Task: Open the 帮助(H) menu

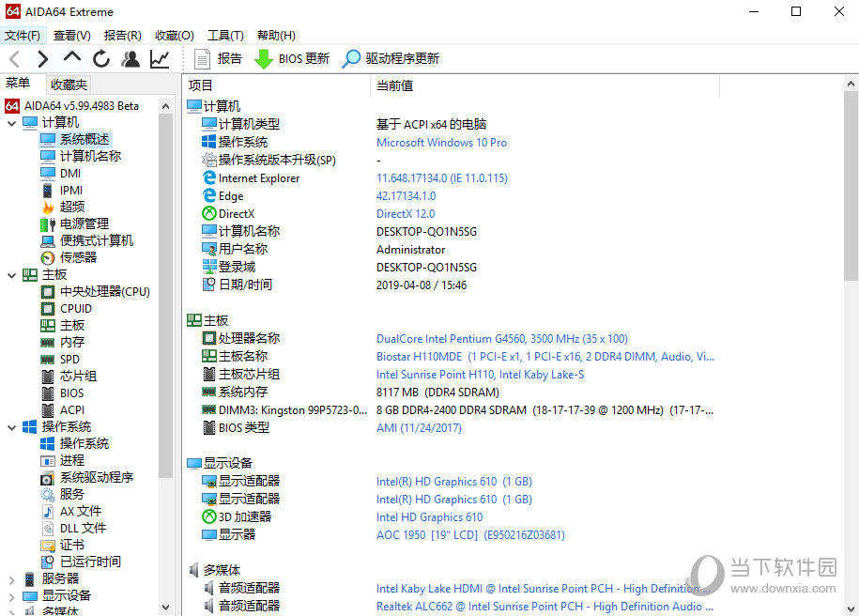Action: click(277, 36)
